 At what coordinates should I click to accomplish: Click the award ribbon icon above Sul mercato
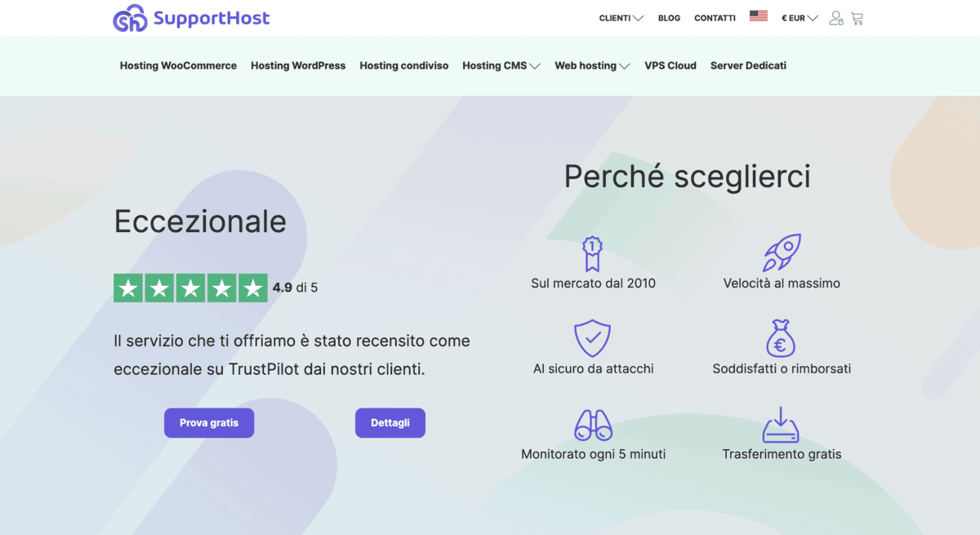coord(592,253)
